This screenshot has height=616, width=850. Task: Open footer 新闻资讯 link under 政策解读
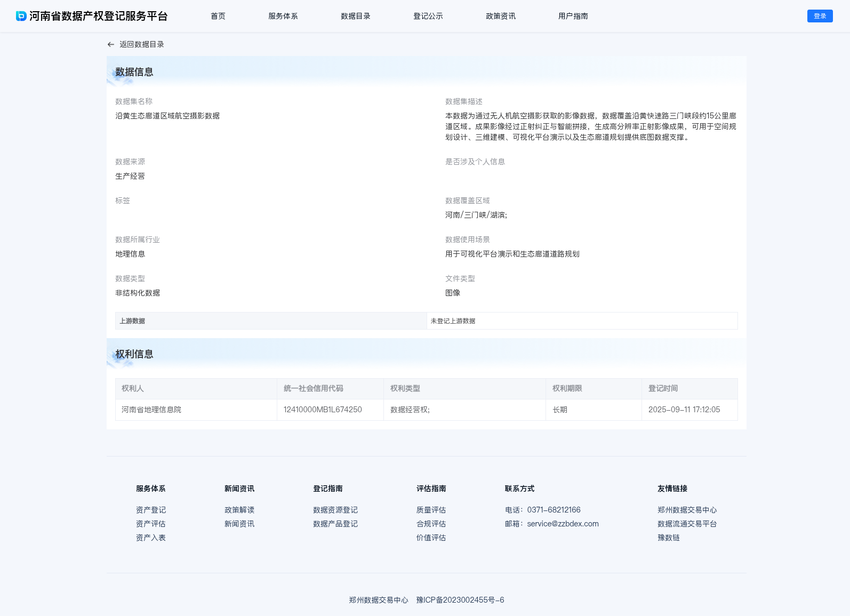(x=239, y=524)
